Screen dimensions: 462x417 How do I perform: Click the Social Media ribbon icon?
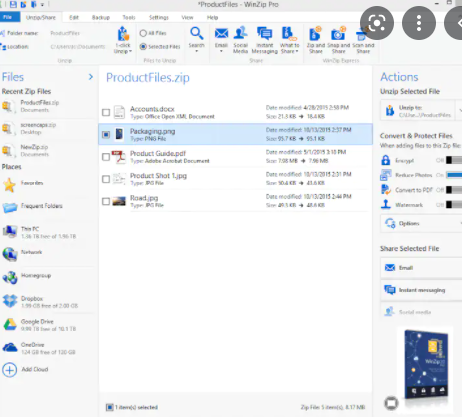coord(240,33)
